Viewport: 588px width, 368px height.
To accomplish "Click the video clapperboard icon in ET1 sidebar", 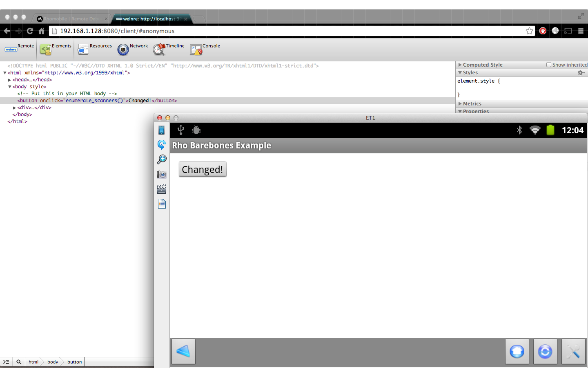I will [162, 189].
